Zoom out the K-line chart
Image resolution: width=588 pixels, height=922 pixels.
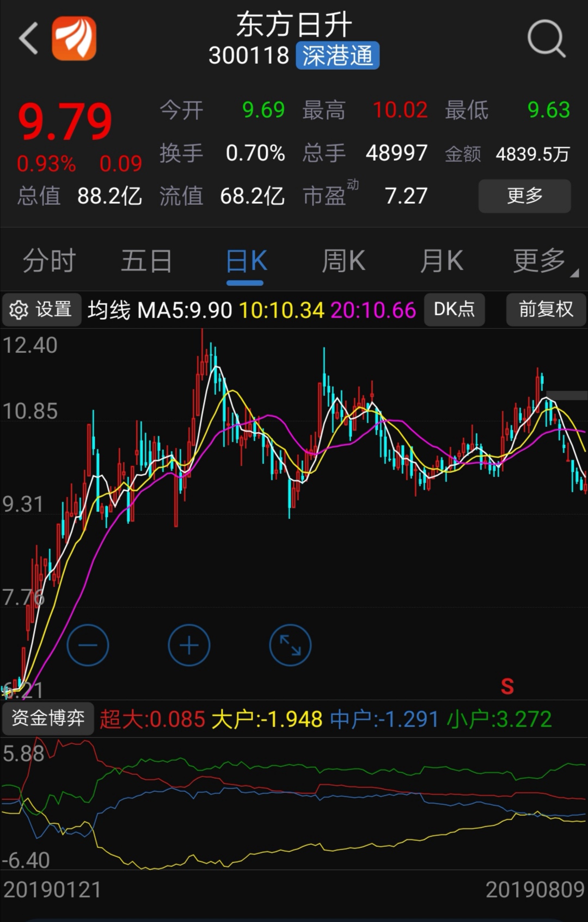click(x=88, y=645)
